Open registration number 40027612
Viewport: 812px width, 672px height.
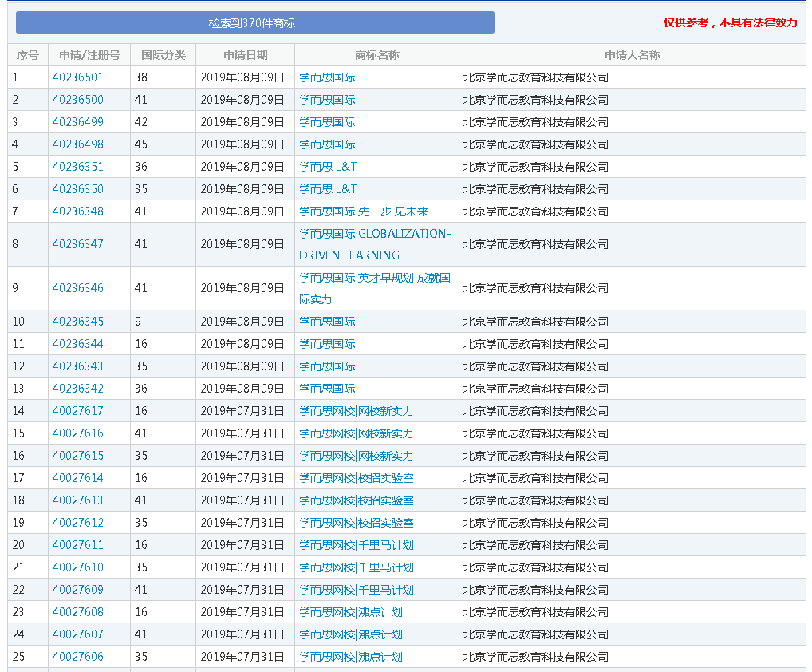[77, 522]
